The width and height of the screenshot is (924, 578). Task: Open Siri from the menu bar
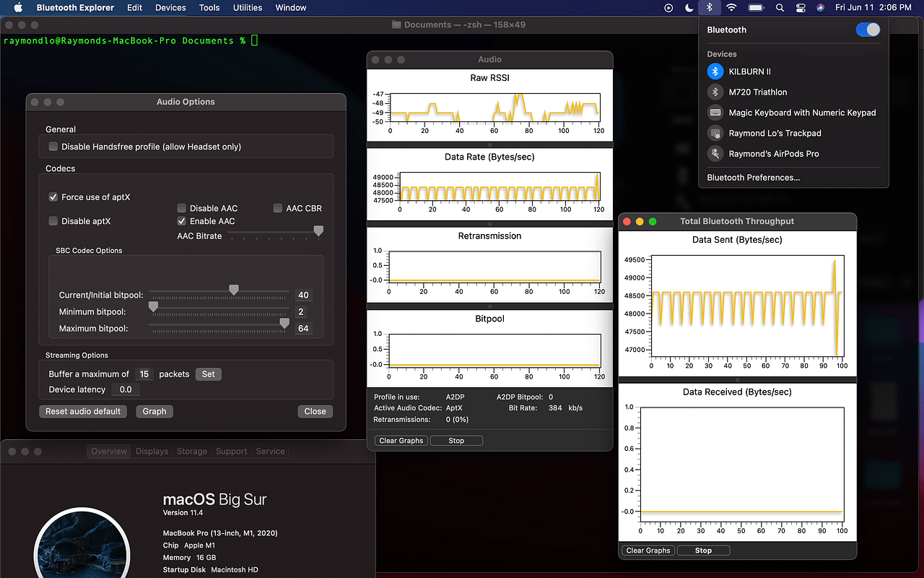(x=820, y=8)
